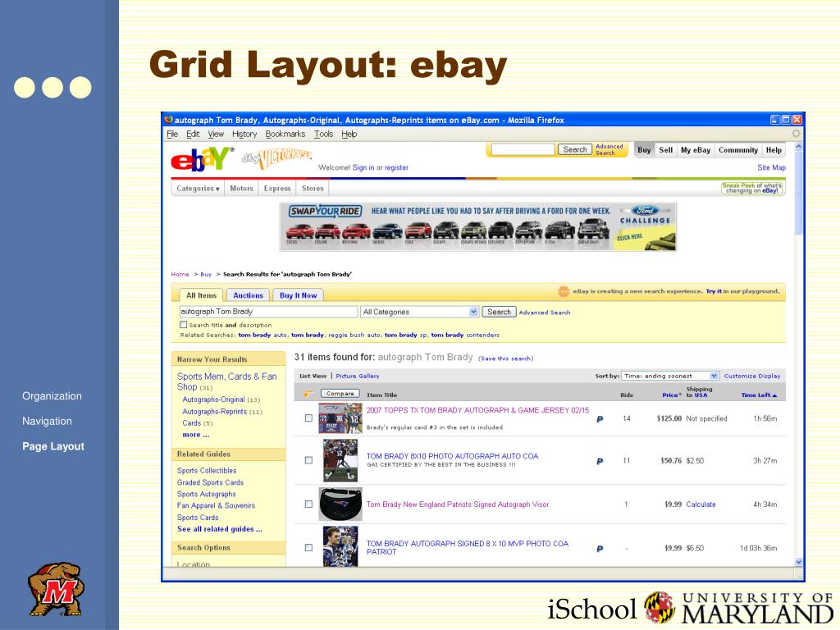Click the Firefox icon in title bar
Image resolution: width=840 pixels, height=630 pixels.
pos(169,120)
